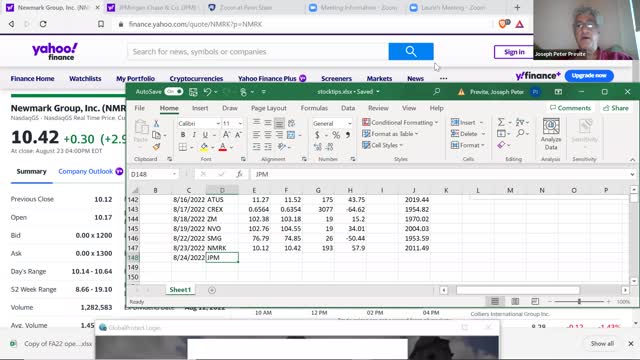640x360 pixels.
Task: Adjust the zoom slider in Excel status bar
Action: pos(579,302)
